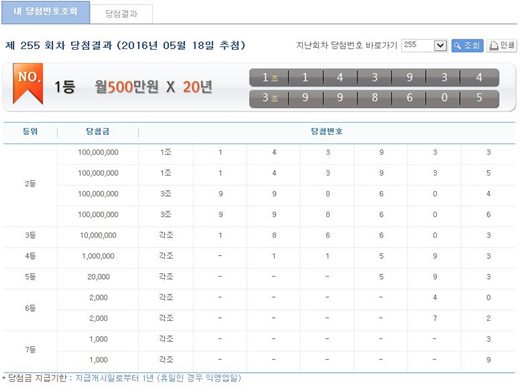Select the 당첨금 column header
Screen dimensions: 529x387
pos(98,131)
